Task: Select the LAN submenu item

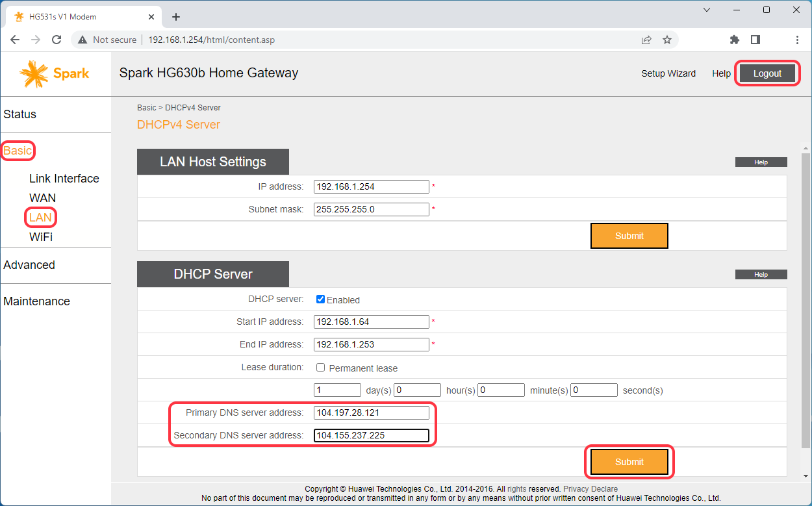Action: pos(40,218)
